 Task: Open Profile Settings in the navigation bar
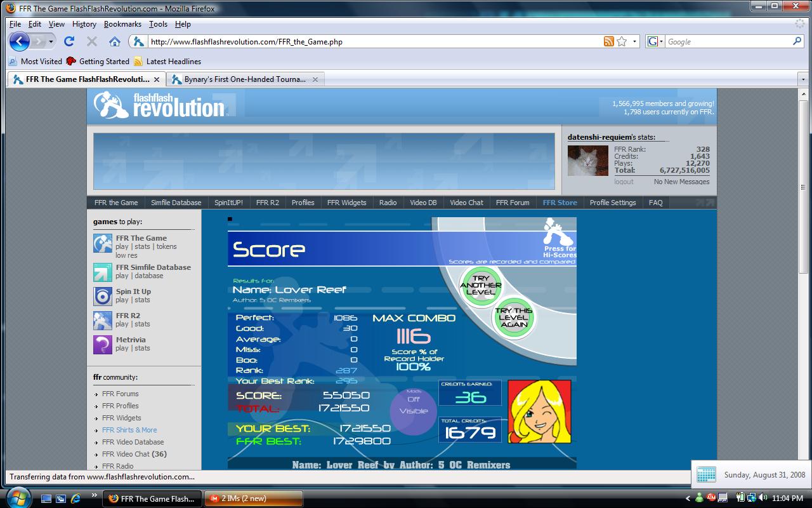coord(613,203)
